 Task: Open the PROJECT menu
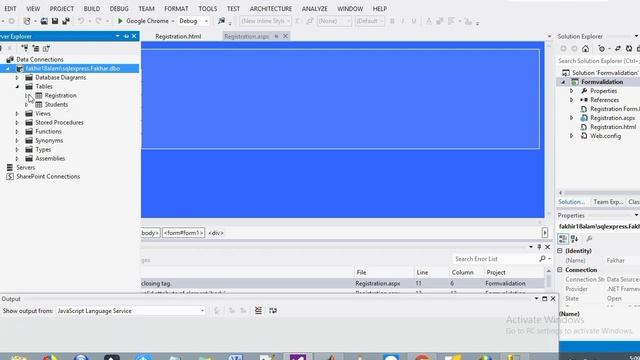[62, 9]
